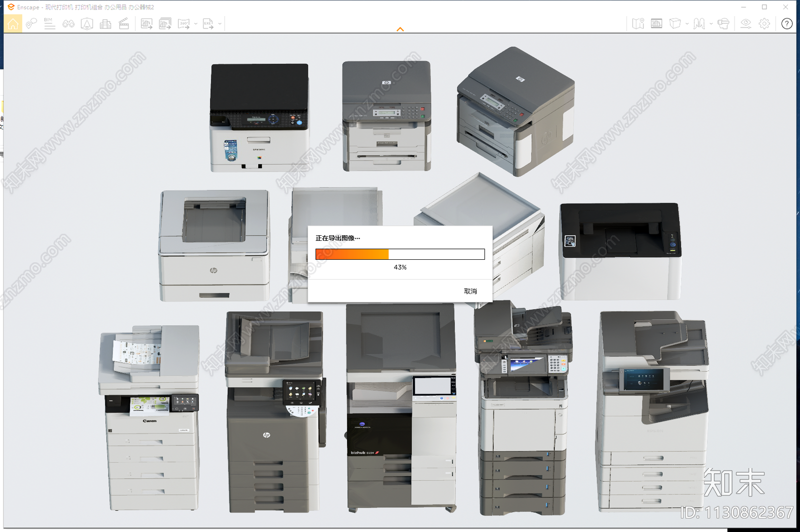Click the export progress bar at 43%
The width and height of the screenshot is (800, 532).
tap(400, 254)
